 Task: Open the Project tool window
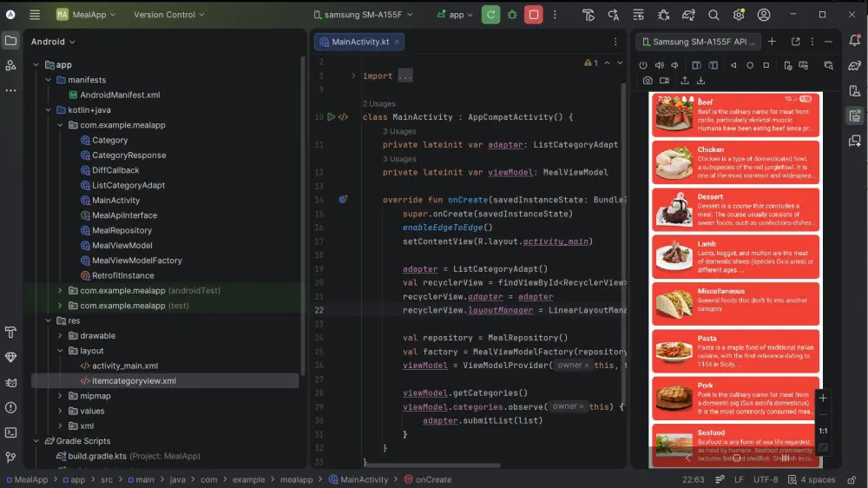click(10, 41)
